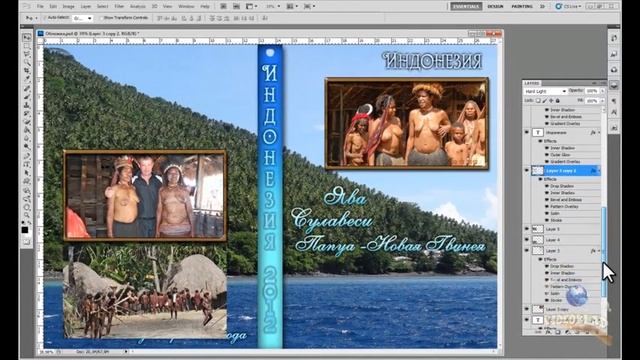Select the Brush tool
The height and width of the screenshot is (360, 640).
click(x=27, y=97)
